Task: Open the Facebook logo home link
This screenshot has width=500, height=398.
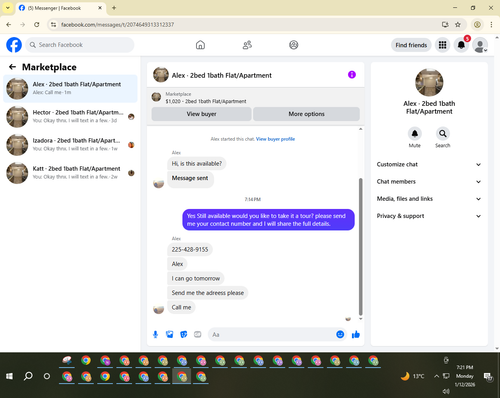Action: tap(14, 45)
